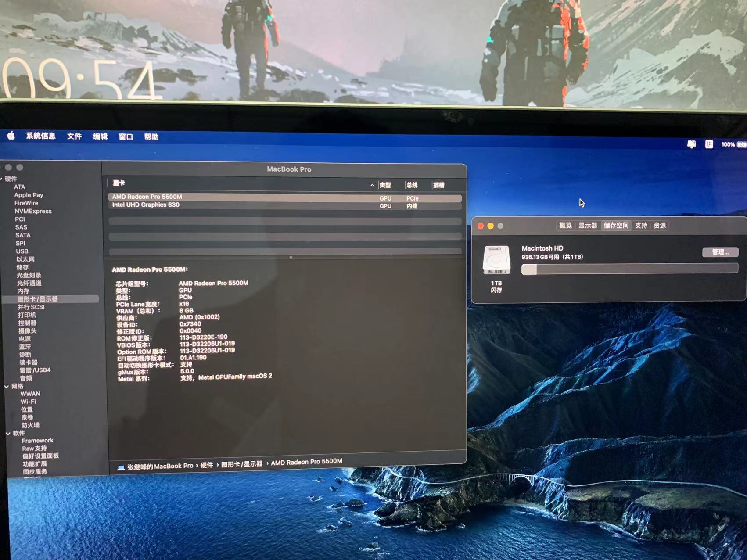The height and width of the screenshot is (560, 747).
Task: Select 光纤通道 in the sidebar
Action: pos(29,283)
